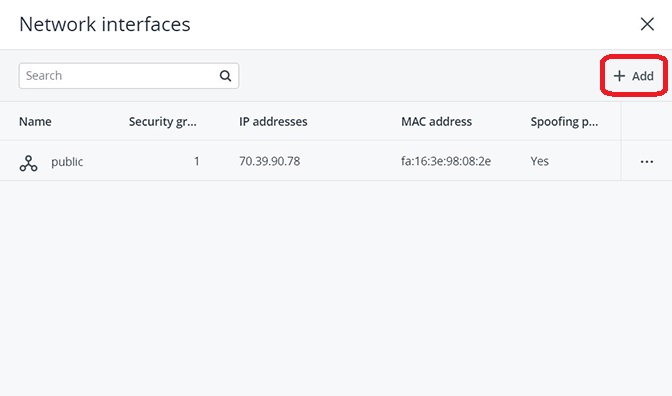Click the Yes spoofing protection value
Viewport: 672px width, 396px height.
540,161
